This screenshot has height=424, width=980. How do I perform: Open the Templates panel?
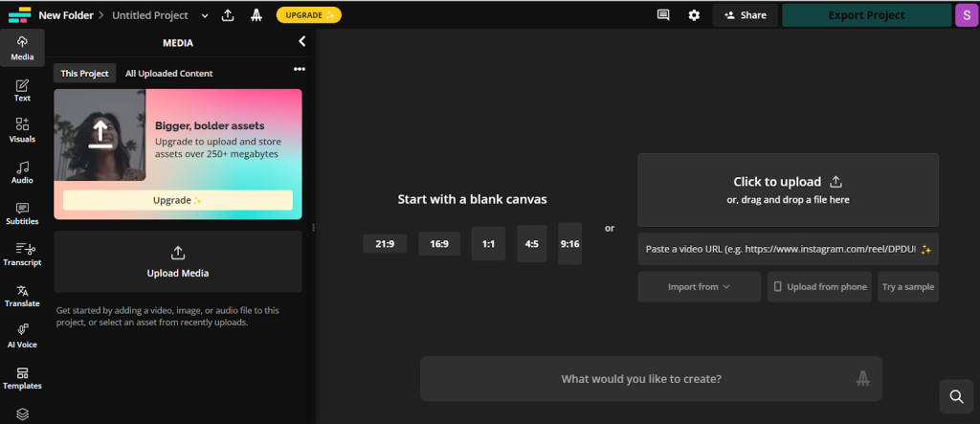click(x=22, y=376)
